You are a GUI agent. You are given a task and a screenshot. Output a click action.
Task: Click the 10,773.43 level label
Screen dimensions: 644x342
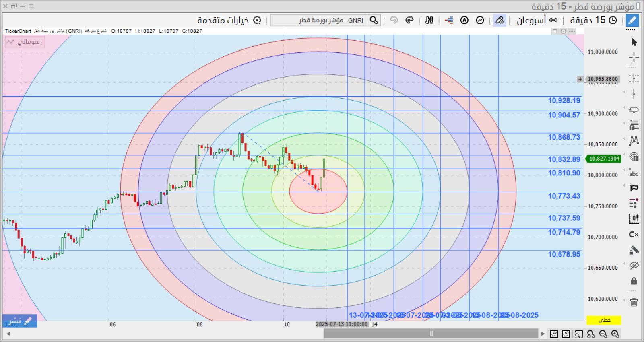[564, 196]
